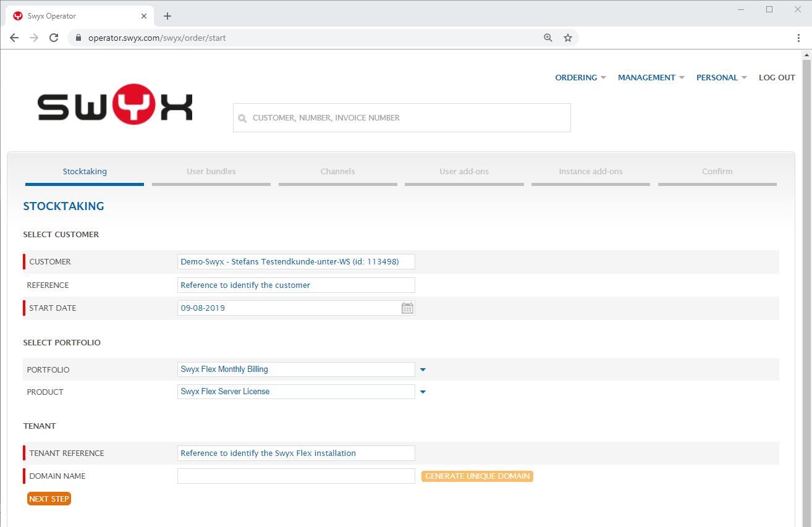Open the Ordering dropdown menu

580,77
